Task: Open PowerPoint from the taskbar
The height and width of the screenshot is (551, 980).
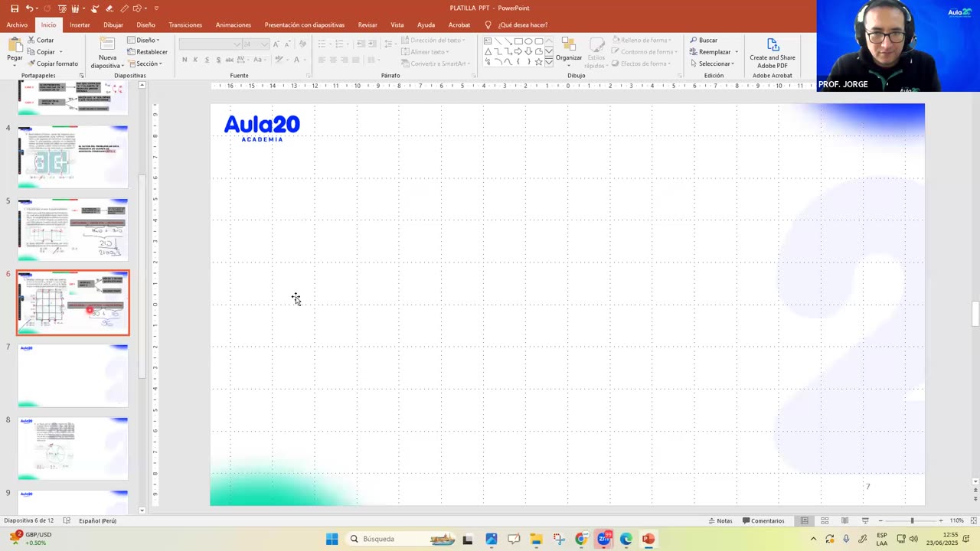Action: tap(648, 539)
